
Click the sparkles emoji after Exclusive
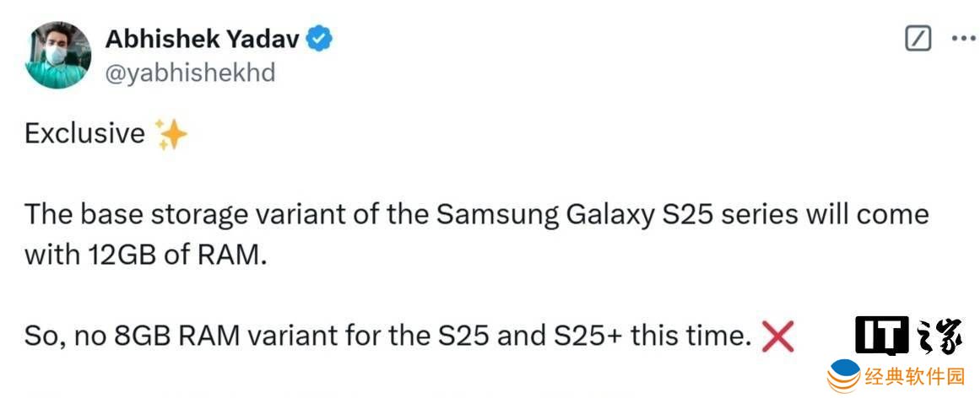pyautogui.click(x=171, y=134)
